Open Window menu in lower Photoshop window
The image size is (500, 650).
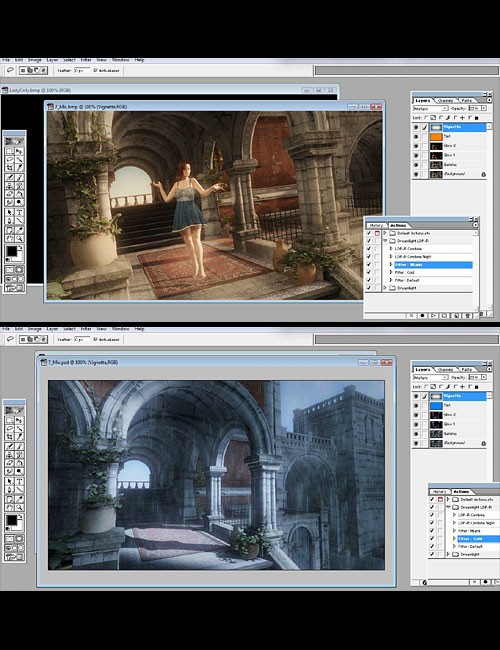(x=121, y=329)
